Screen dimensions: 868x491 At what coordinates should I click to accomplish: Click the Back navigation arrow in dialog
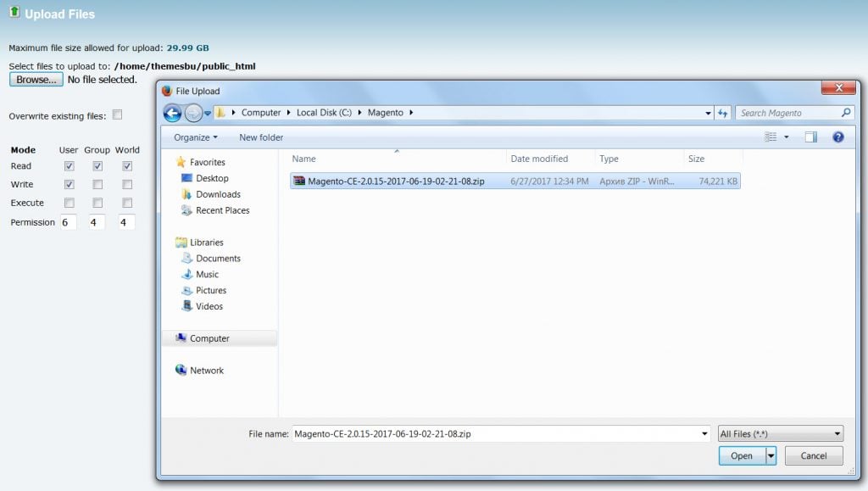tap(172, 113)
